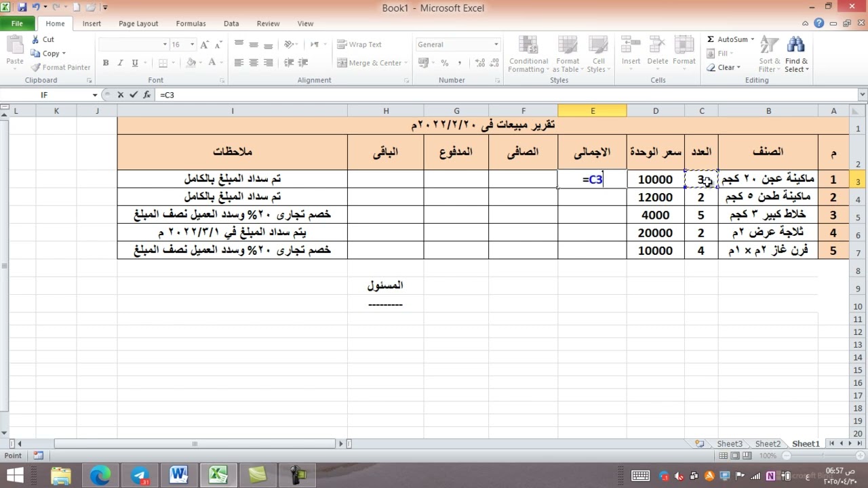Open Format as Table gallery
The image size is (868, 488).
[568, 54]
